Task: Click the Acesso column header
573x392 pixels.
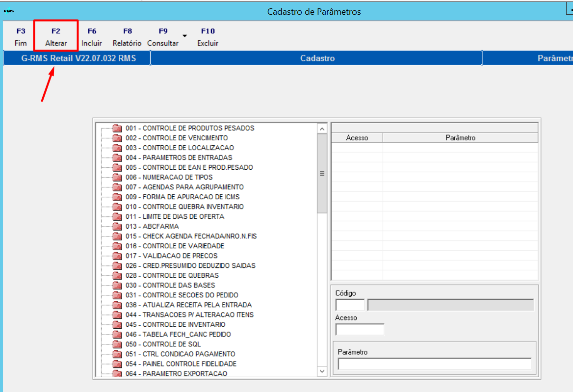Action: point(357,138)
